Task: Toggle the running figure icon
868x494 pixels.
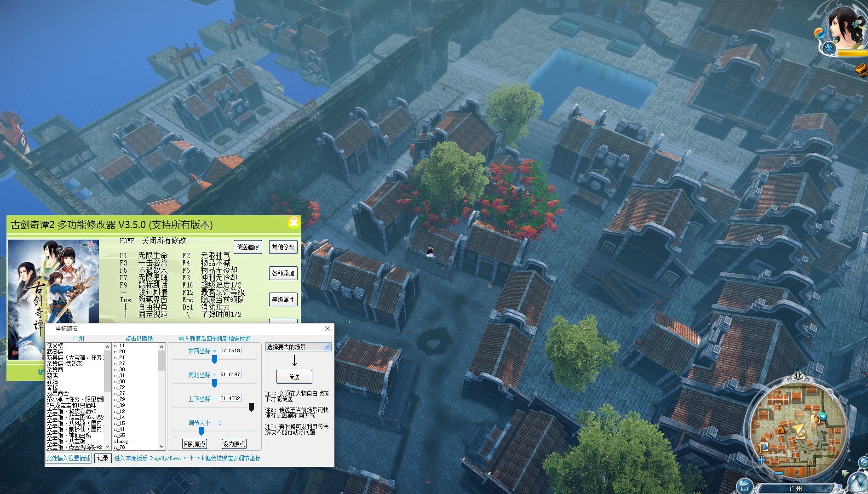Action: [x=829, y=48]
